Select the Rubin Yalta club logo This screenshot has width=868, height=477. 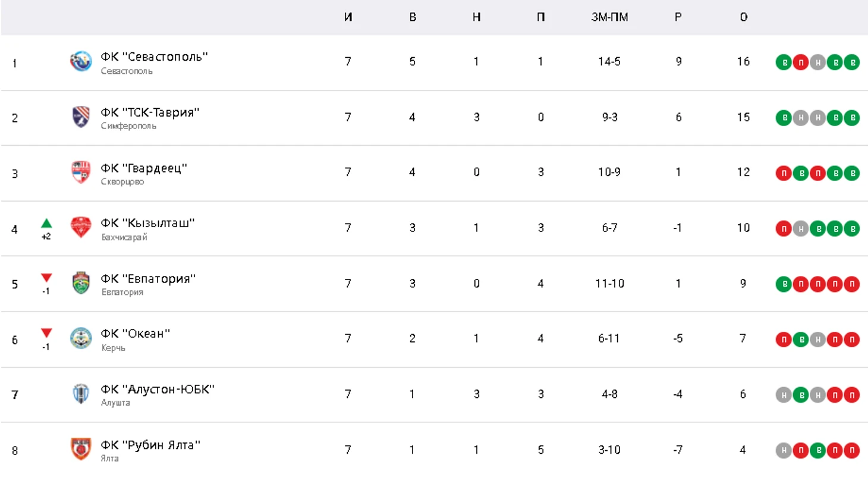[x=81, y=449]
